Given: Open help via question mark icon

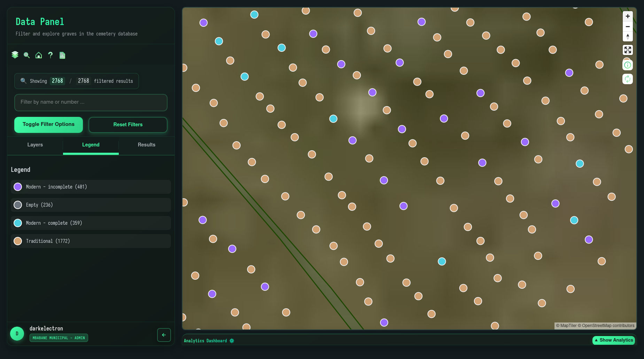Looking at the screenshot, I should point(51,55).
